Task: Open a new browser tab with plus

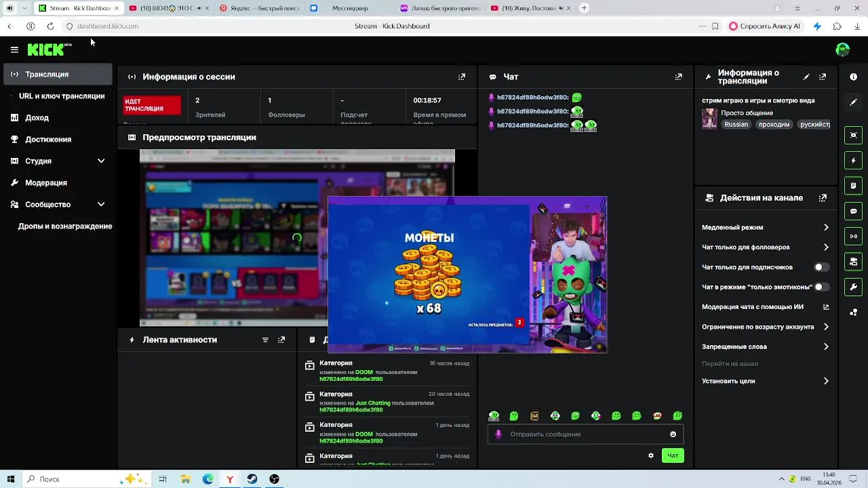Action: 584,8
